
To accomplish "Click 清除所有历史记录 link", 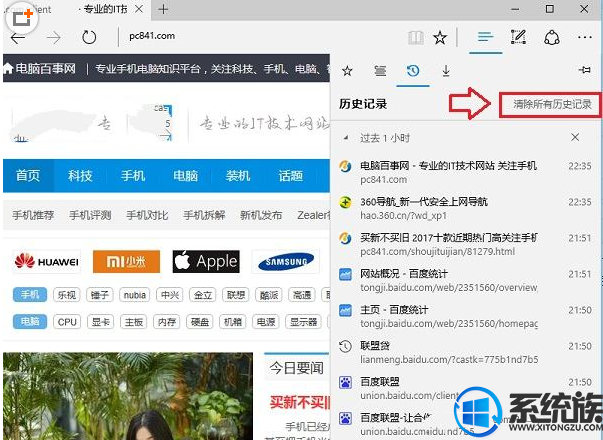I will pos(552,104).
